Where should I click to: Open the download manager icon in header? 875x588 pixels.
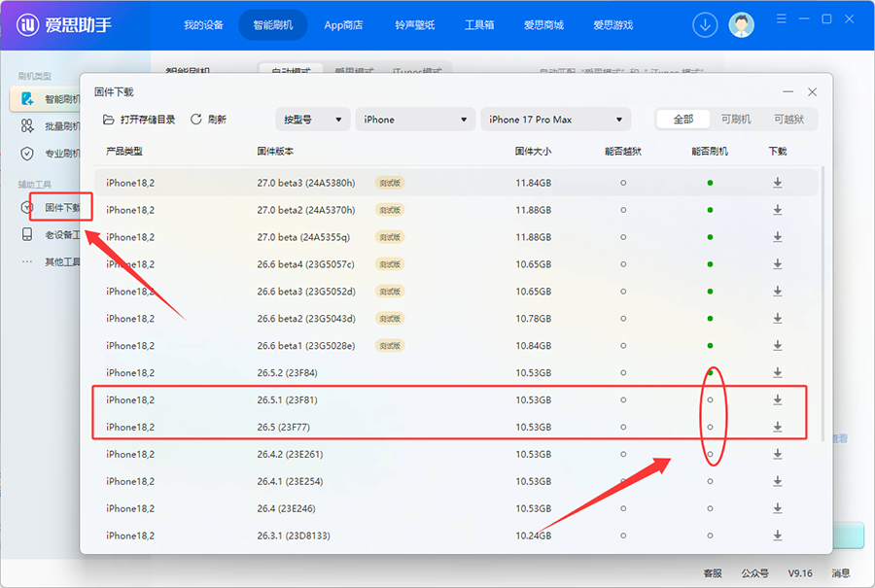coord(705,25)
